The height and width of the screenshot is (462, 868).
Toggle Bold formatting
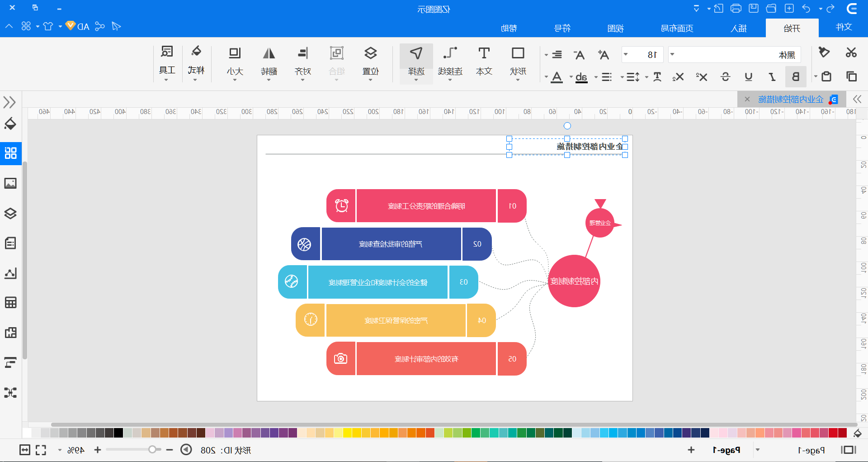tap(796, 77)
